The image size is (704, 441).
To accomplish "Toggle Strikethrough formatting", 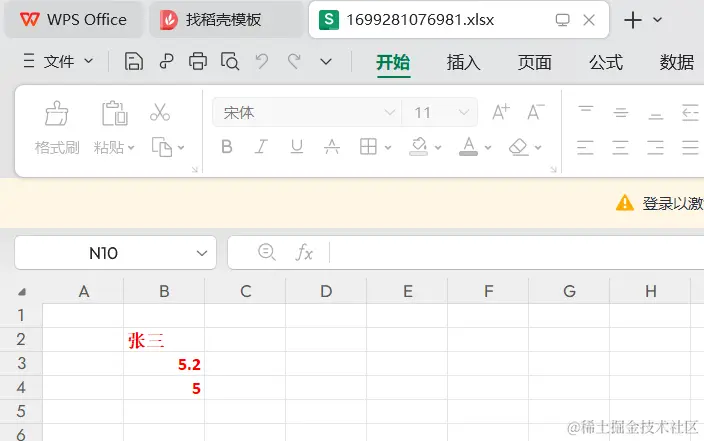I will point(332,146).
